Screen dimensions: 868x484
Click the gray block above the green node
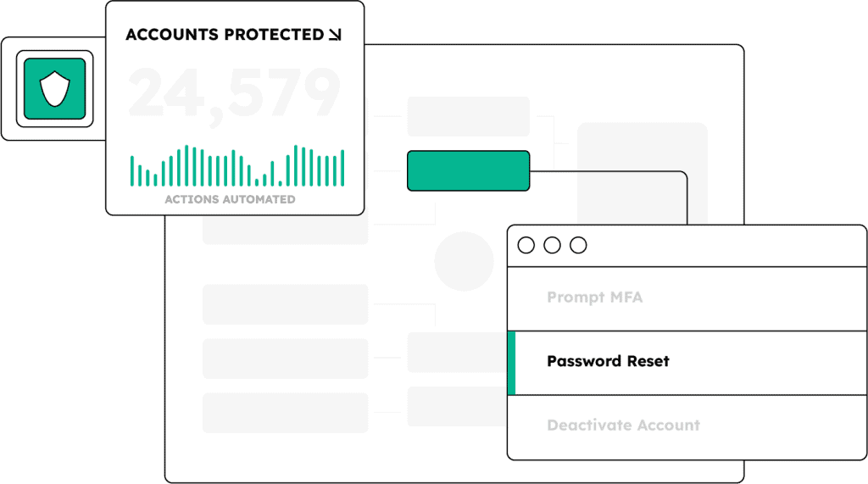[x=468, y=116]
